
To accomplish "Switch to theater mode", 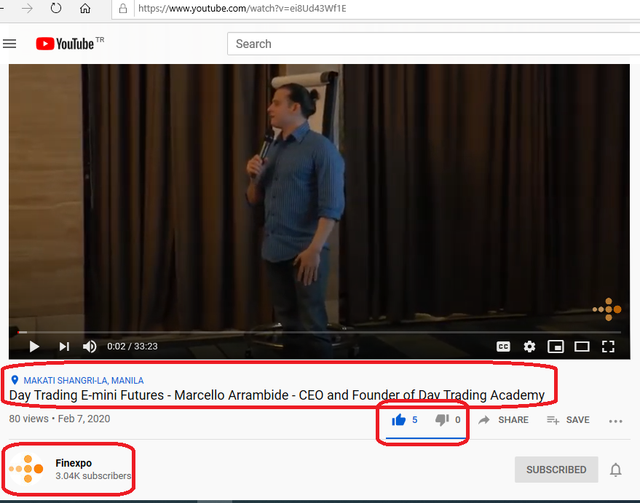I will click(x=582, y=347).
